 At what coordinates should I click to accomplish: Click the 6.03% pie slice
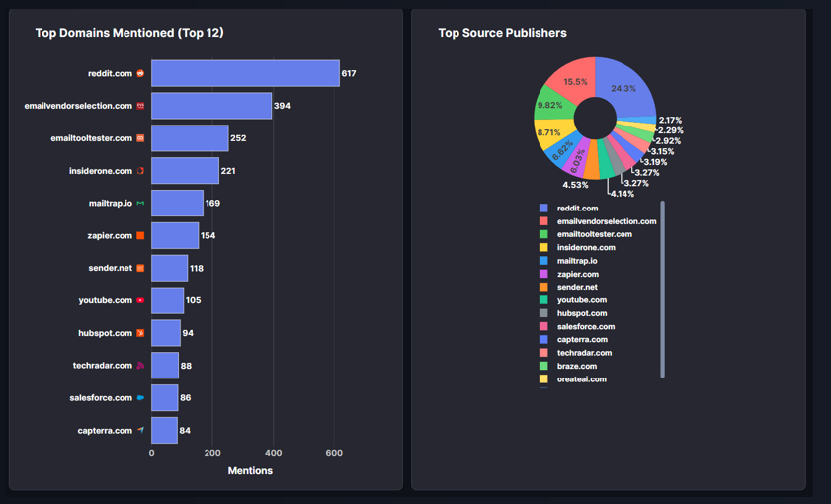tap(579, 158)
